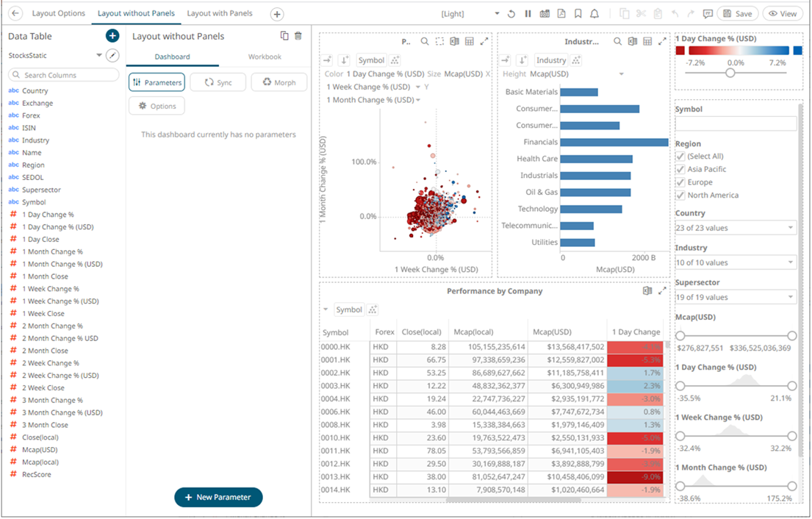Click the PDF export icon in toolbar
The image size is (812, 519).
pyautogui.click(x=561, y=14)
